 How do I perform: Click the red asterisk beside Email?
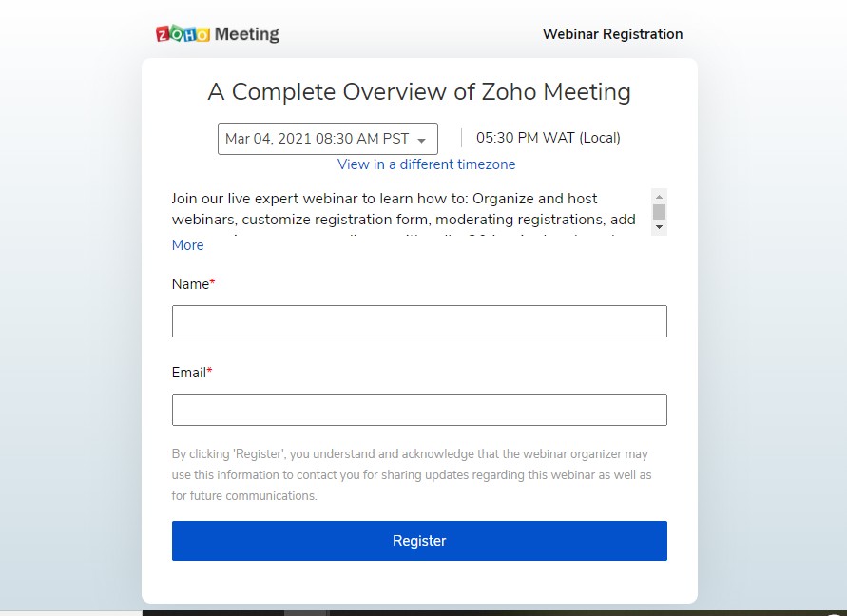click(209, 372)
